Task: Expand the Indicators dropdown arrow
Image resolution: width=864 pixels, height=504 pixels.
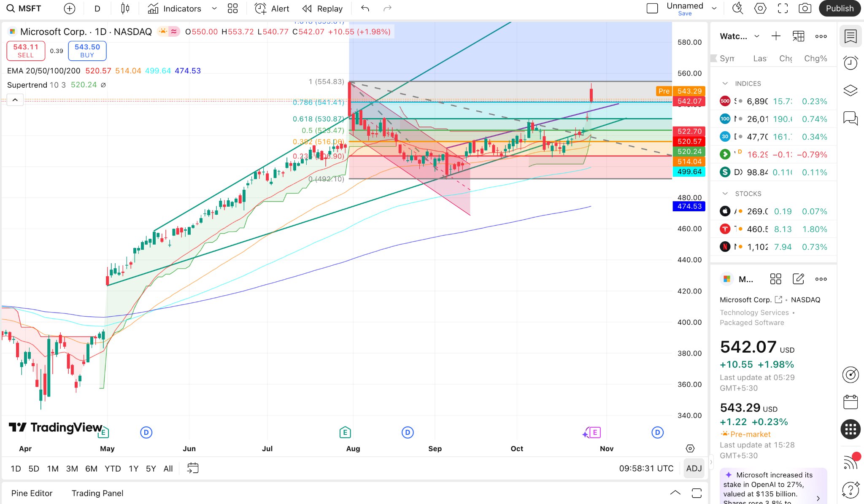Action: pyautogui.click(x=214, y=8)
